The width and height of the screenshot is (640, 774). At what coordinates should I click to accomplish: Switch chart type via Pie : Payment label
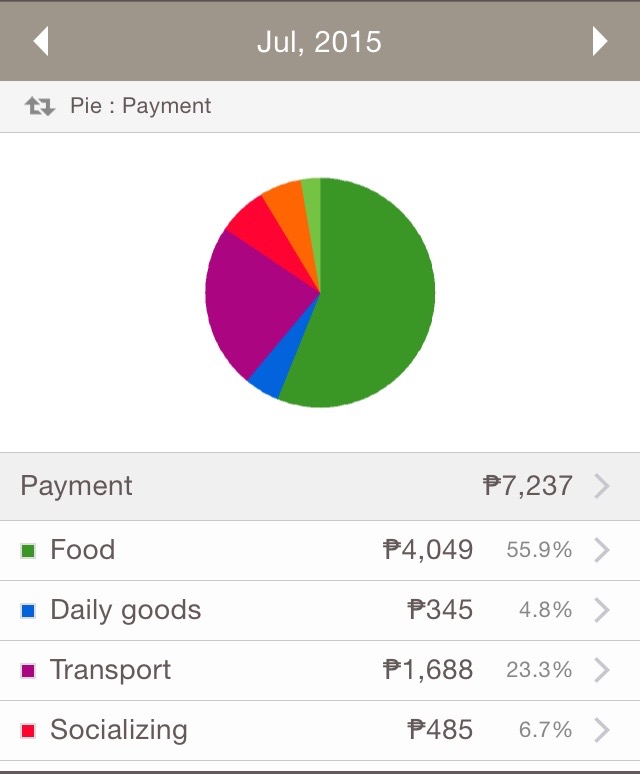click(x=141, y=106)
